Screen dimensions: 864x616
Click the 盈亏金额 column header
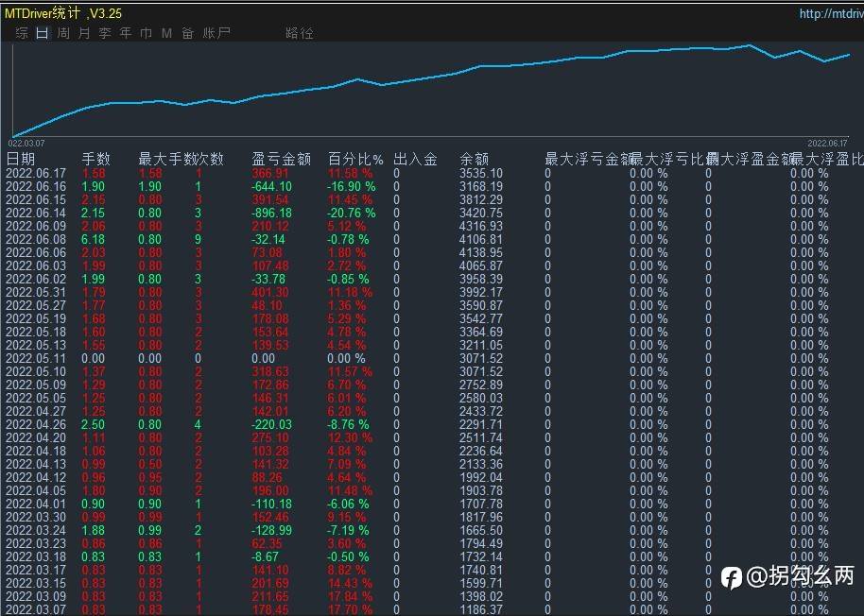coord(281,159)
